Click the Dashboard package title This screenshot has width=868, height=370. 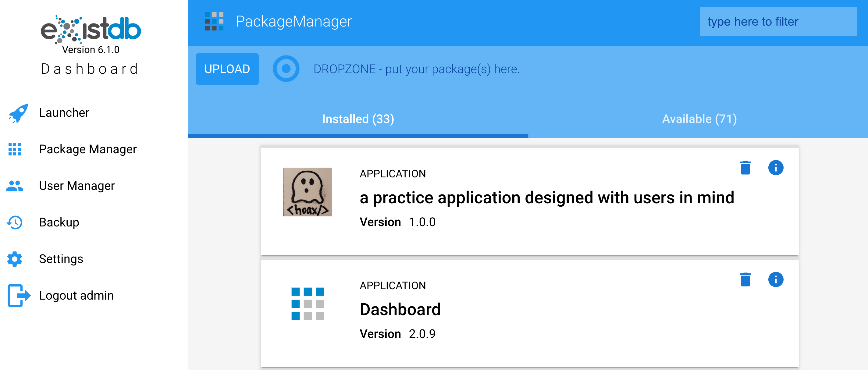click(x=400, y=309)
